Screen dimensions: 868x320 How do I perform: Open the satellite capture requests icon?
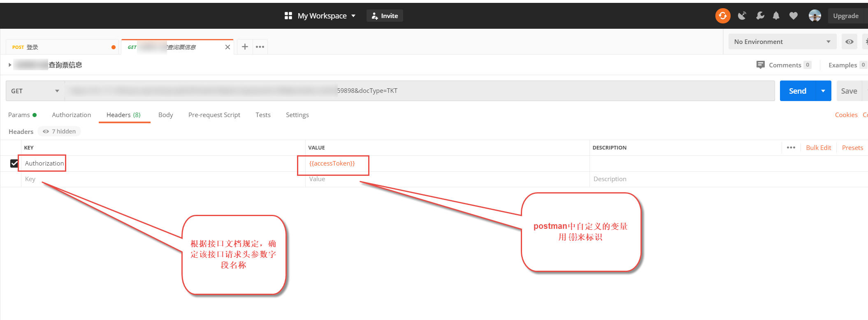pos(742,16)
